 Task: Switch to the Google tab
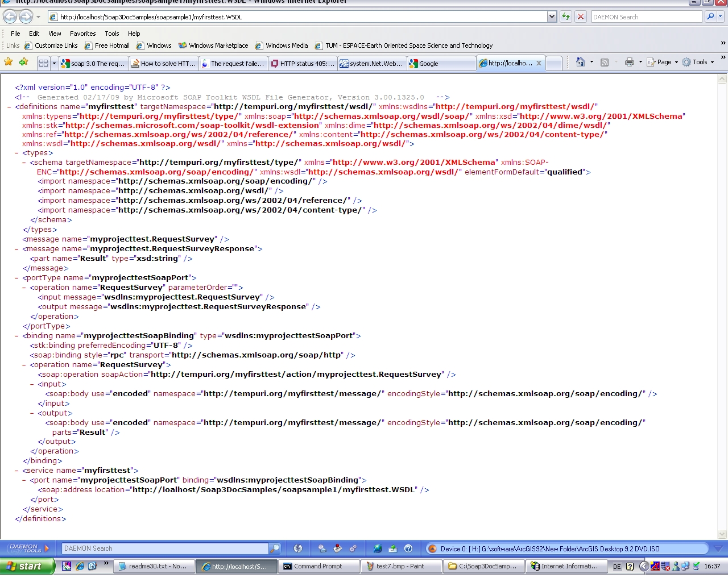point(441,64)
